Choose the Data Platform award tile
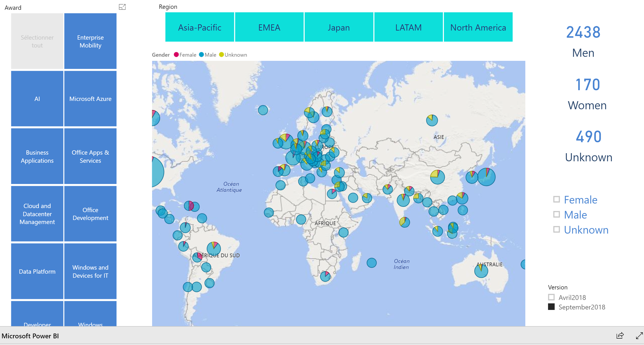This screenshot has height=345, width=644. [37, 271]
